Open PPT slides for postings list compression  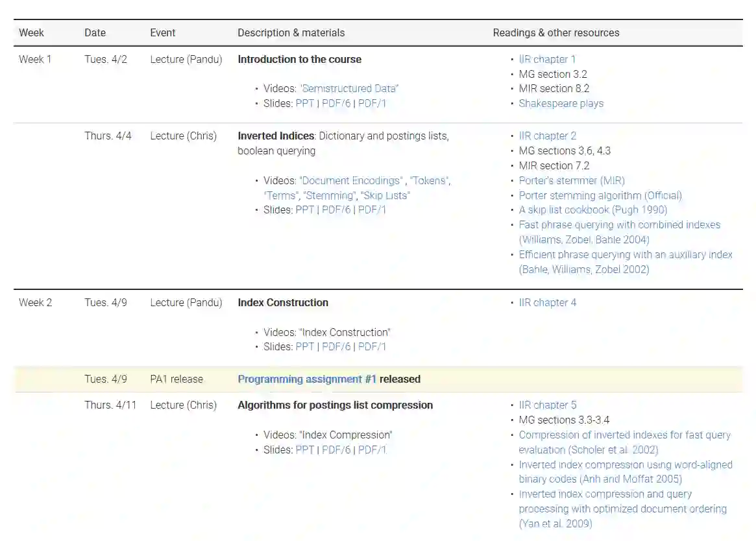(304, 450)
